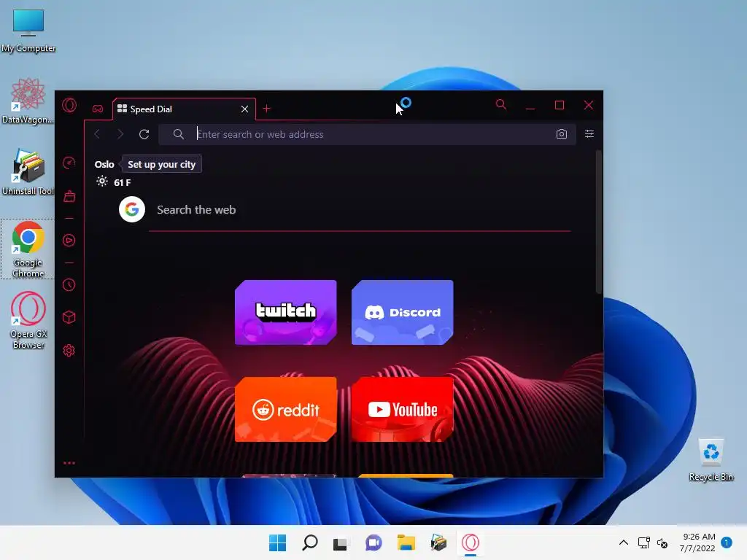The height and width of the screenshot is (560, 747).
Task: Select Uninstall Tool desktop shortcut
Action: (x=28, y=172)
